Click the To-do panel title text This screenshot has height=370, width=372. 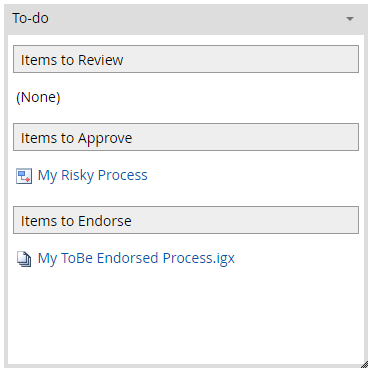coord(30,18)
